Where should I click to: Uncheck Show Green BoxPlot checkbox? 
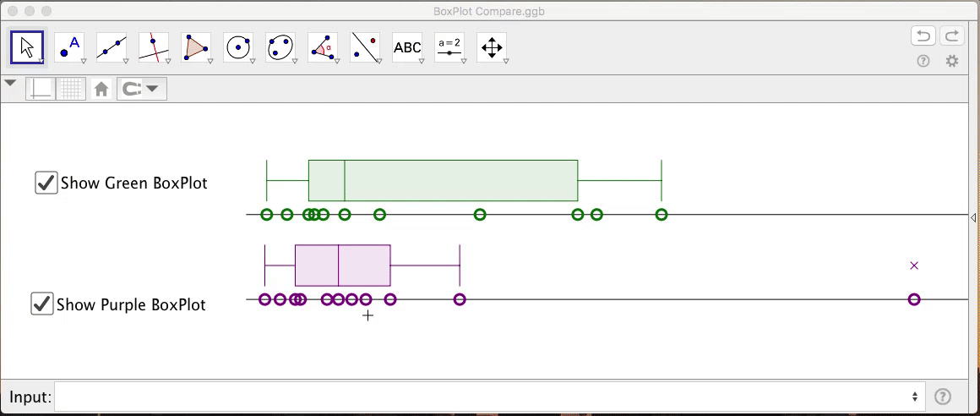click(46, 183)
